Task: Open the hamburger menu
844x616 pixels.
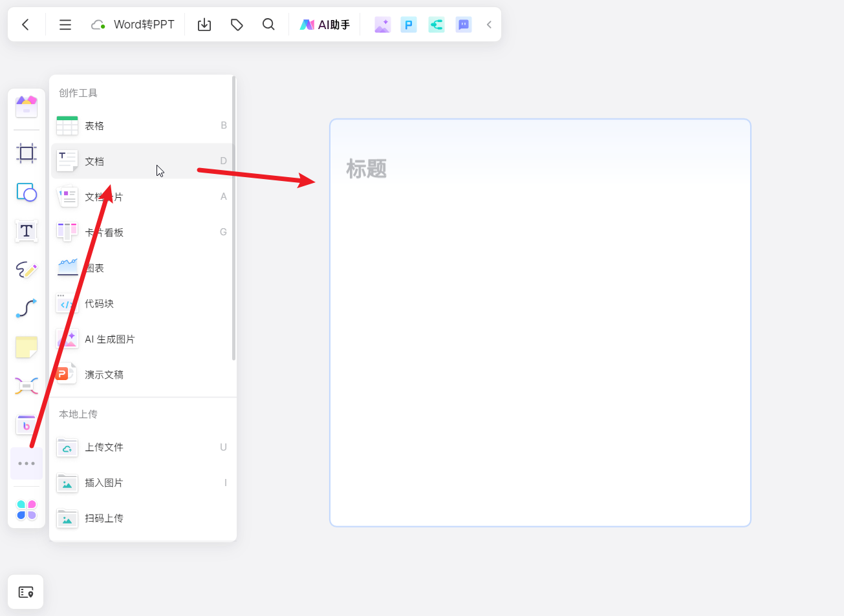Action: [65, 25]
